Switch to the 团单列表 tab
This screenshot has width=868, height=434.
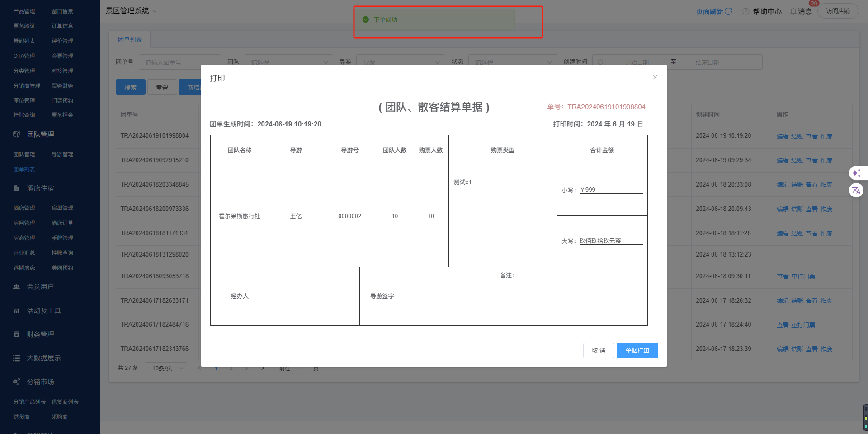point(130,40)
